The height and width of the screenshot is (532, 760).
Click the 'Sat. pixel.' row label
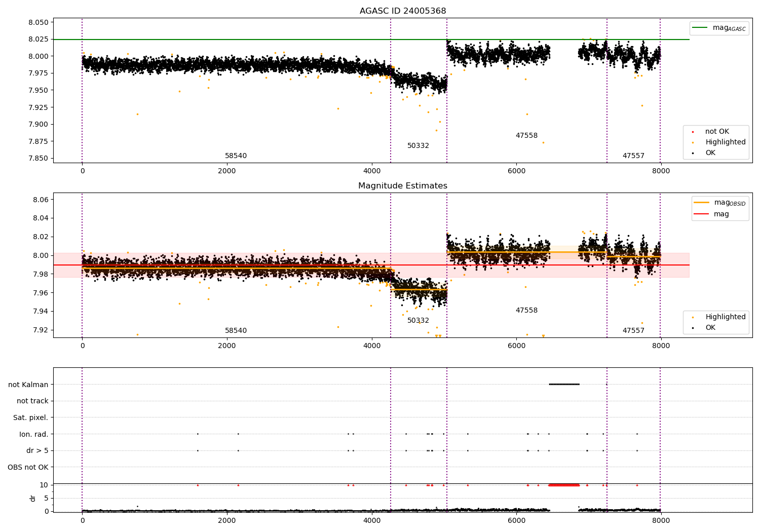31,418
